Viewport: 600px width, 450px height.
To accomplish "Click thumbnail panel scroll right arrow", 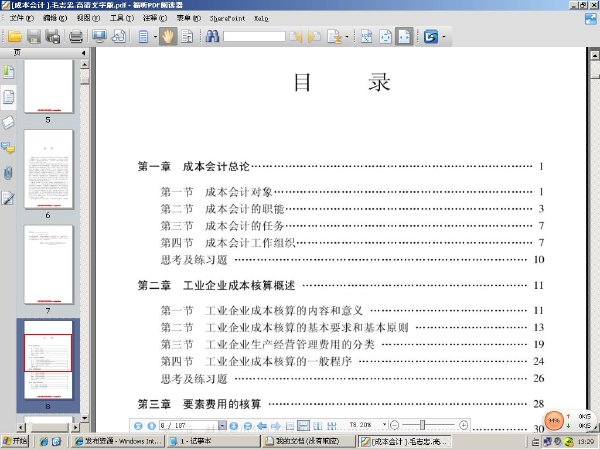I will pos(76,427).
